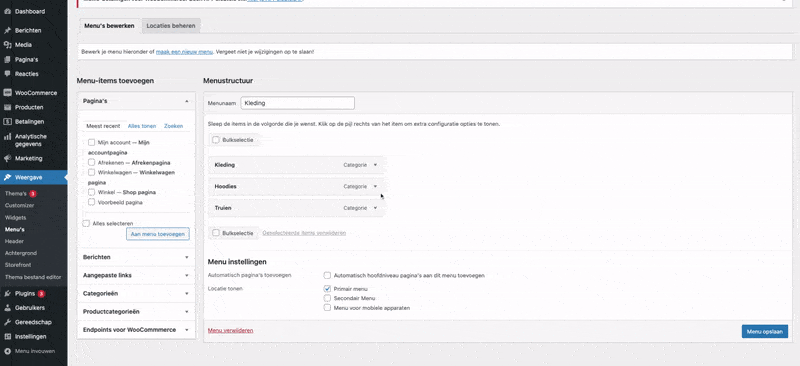Expand the Kleding menu item arrow
Screen dimensions: 800x366
coord(375,165)
